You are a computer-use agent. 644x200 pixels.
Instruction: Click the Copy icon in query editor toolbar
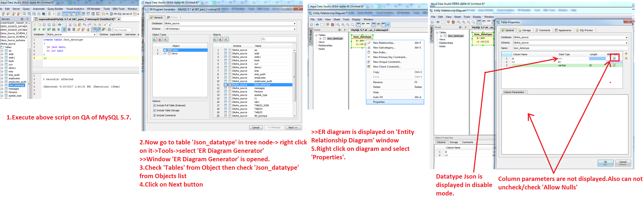click(75, 25)
